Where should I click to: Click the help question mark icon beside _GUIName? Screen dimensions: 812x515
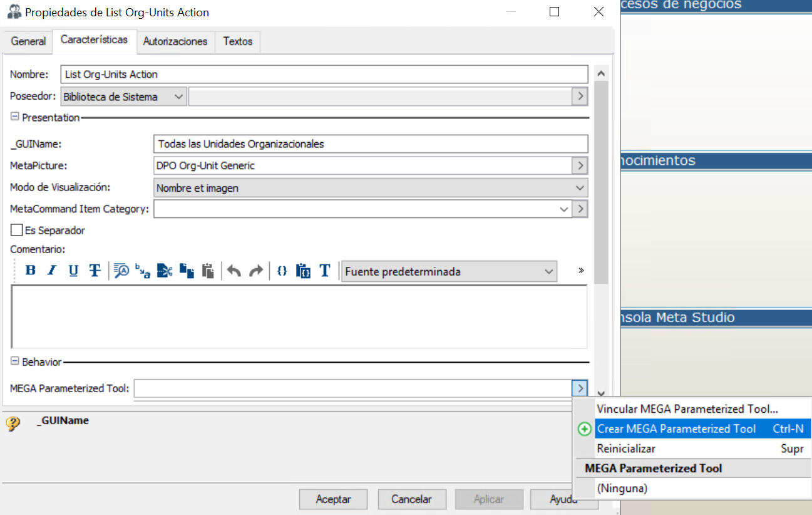click(x=13, y=424)
